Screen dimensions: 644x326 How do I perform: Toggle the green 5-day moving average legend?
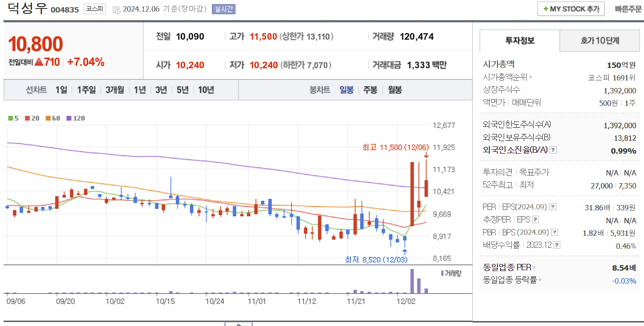point(10,118)
